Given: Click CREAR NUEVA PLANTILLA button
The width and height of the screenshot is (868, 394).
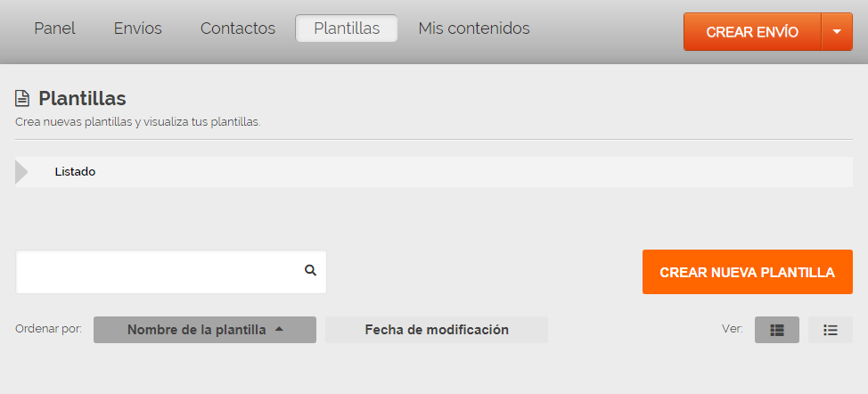Looking at the screenshot, I should [747, 272].
